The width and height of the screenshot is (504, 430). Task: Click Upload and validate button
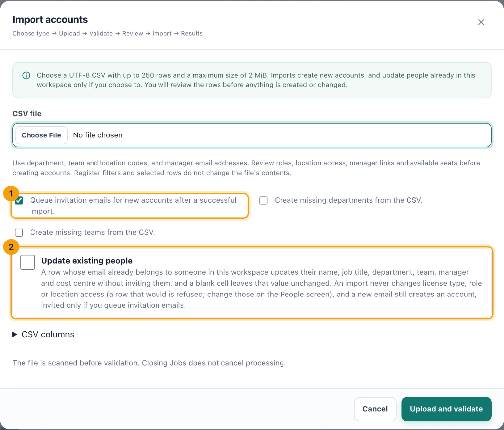click(x=446, y=409)
